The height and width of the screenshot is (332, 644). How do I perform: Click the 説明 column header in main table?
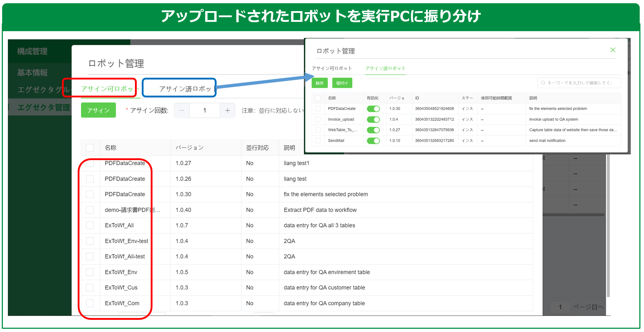(x=290, y=148)
